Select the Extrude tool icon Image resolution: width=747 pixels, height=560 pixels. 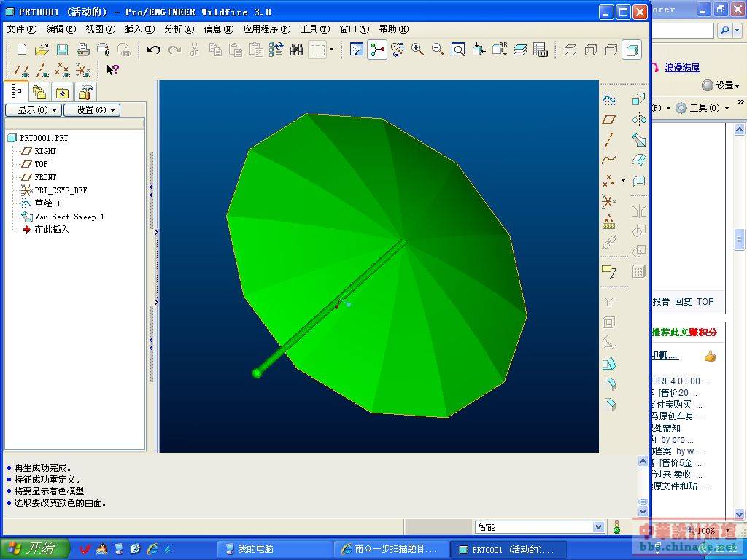639,98
